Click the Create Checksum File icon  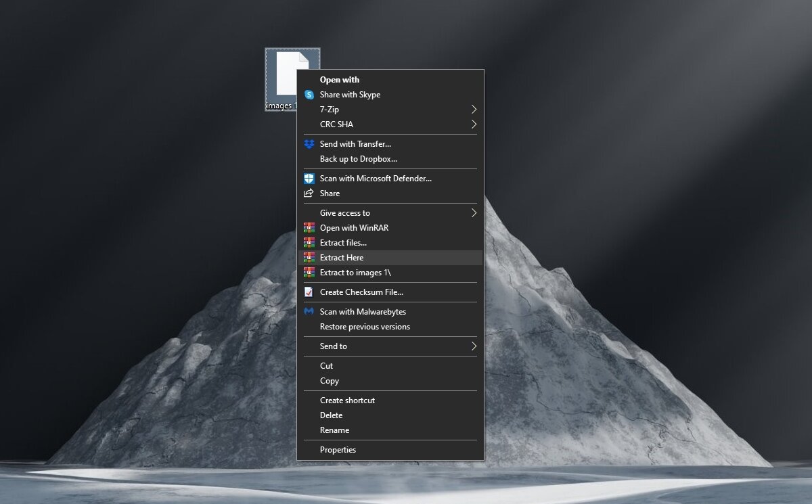click(x=309, y=292)
